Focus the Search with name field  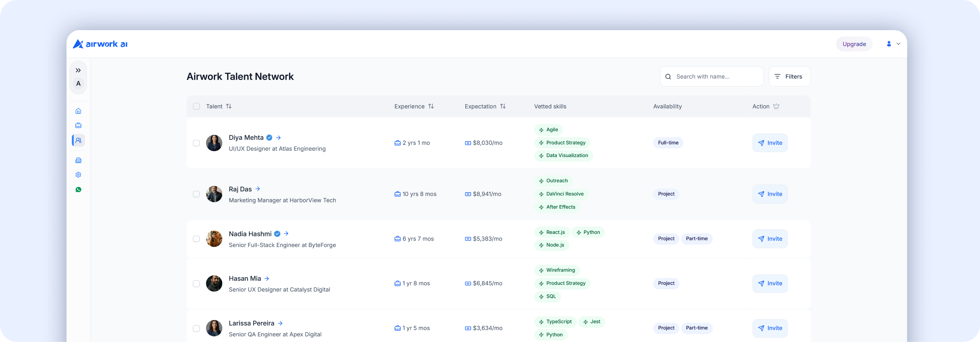[711, 76]
